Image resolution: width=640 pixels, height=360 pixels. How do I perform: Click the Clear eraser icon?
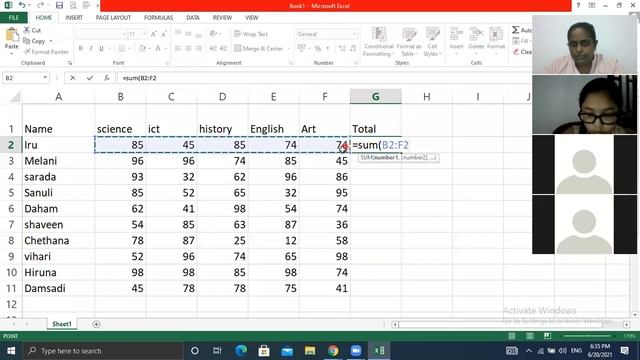coord(516,52)
